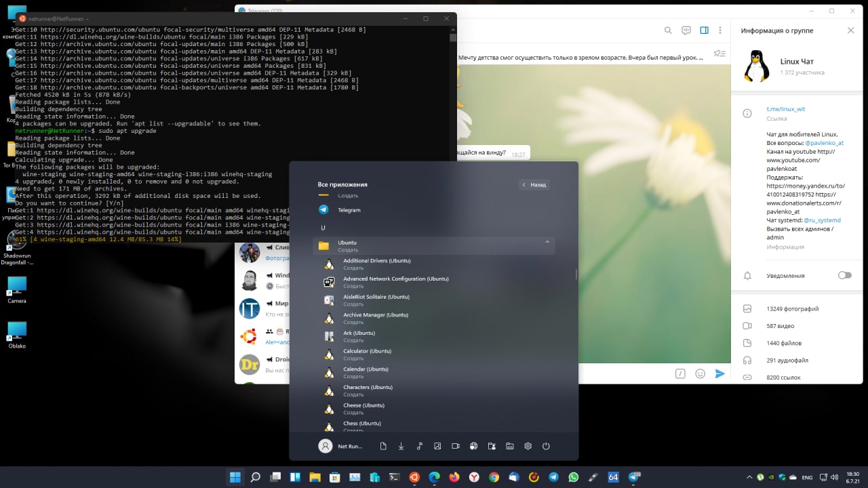Launch AisleRiot Solitaire (Ubuntu)
Viewport: 868px width, 488px height.
click(434, 300)
